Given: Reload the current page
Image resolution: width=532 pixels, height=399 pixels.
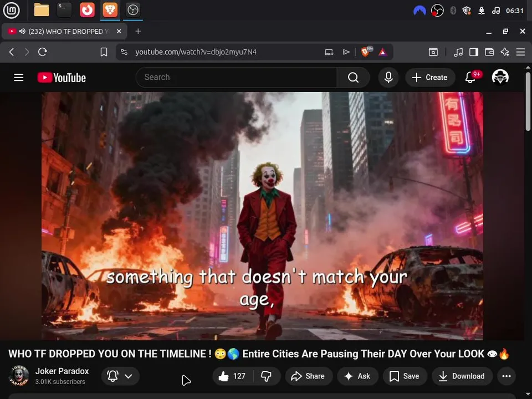Looking at the screenshot, I should click(43, 52).
